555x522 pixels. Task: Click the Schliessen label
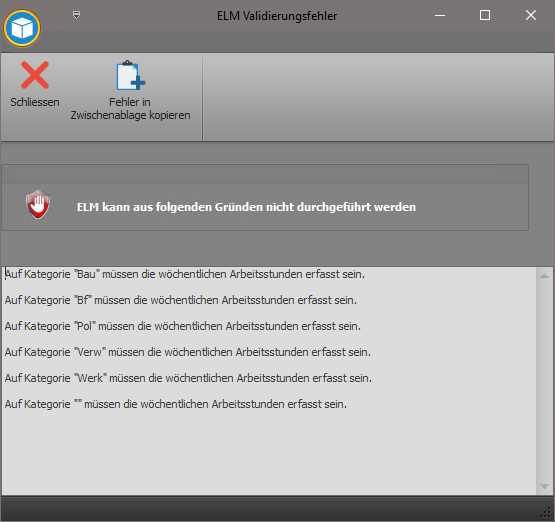pos(35,102)
